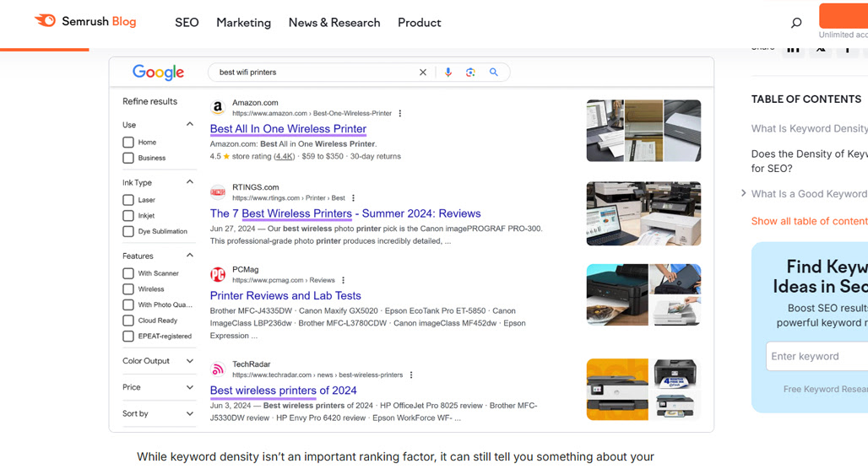This screenshot has height=469, width=868.
Task: Open 'Best All In One Wireless Printer' result
Action: pos(288,129)
